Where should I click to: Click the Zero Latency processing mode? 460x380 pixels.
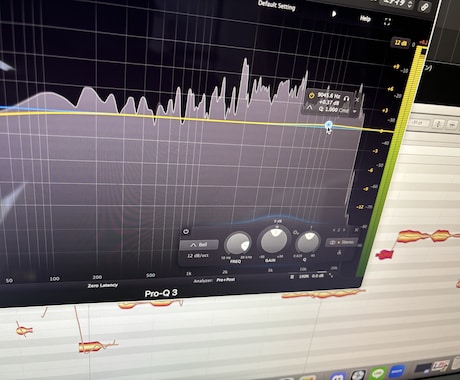(102, 285)
